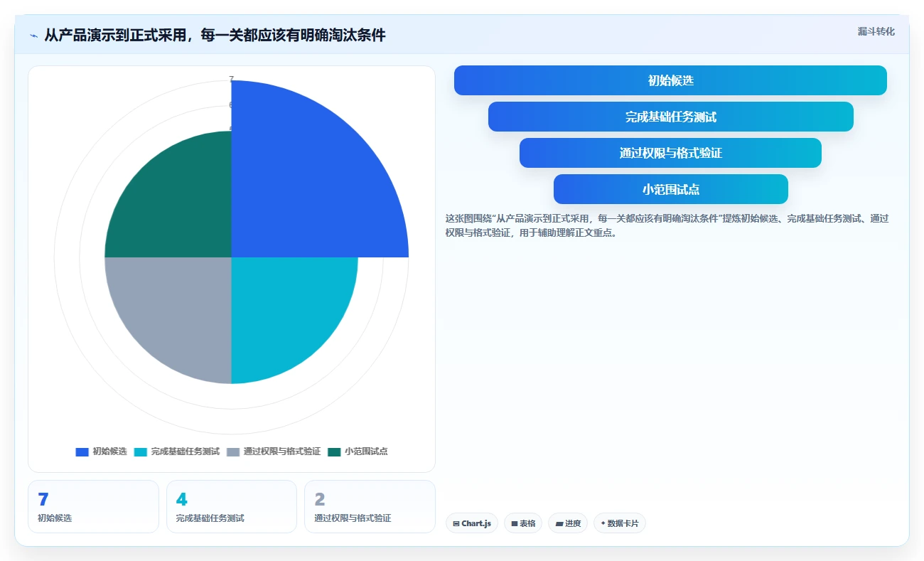Click the 数据卡片 tag
Image resolution: width=924 pixels, height=561 pixels.
[620, 523]
